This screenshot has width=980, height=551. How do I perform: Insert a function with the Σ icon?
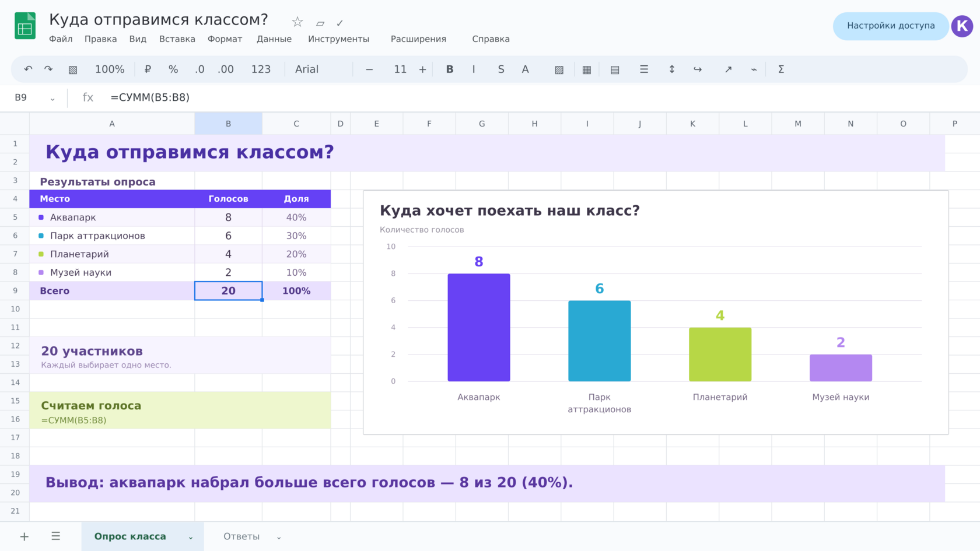click(781, 69)
